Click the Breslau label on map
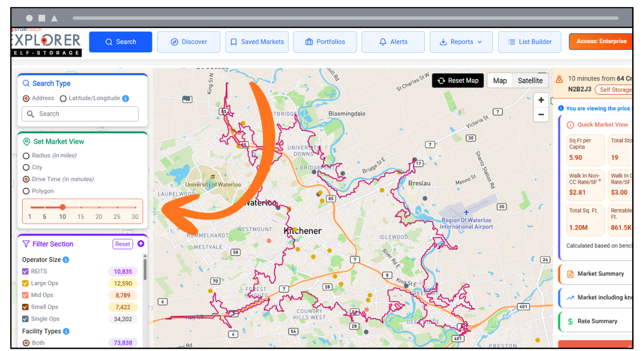Viewport: 644px width, 351px height. [419, 183]
